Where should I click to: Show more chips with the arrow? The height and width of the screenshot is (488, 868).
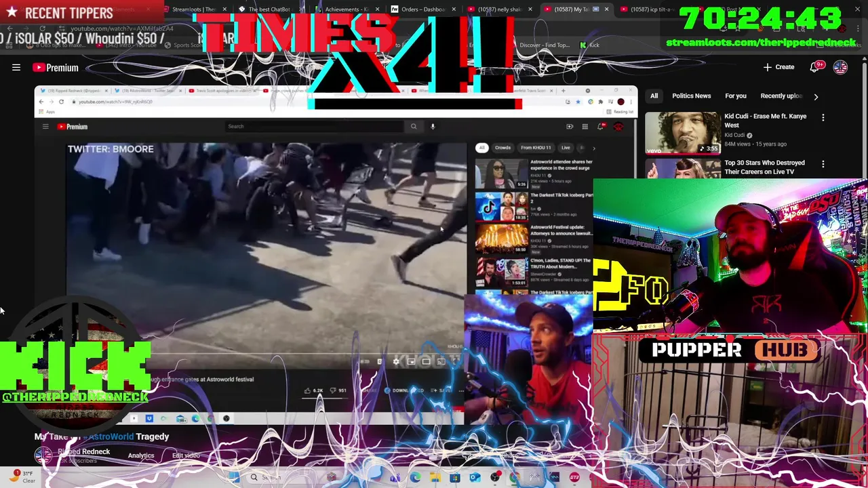coord(816,97)
